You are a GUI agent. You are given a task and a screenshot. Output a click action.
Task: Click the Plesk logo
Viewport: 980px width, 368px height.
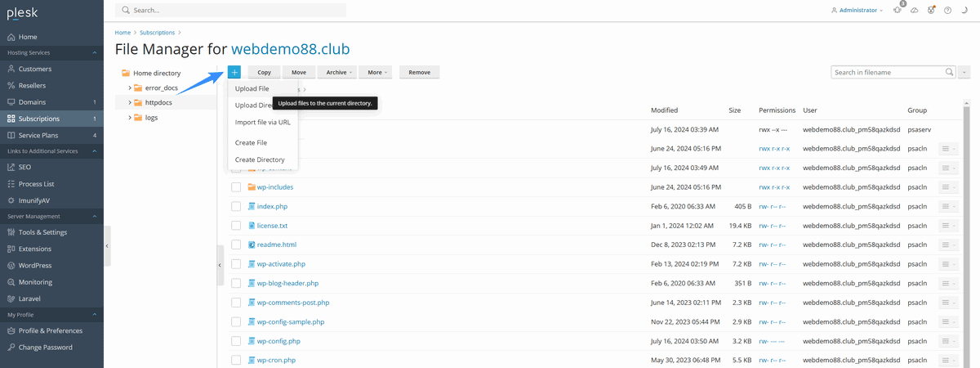coord(22,12)
